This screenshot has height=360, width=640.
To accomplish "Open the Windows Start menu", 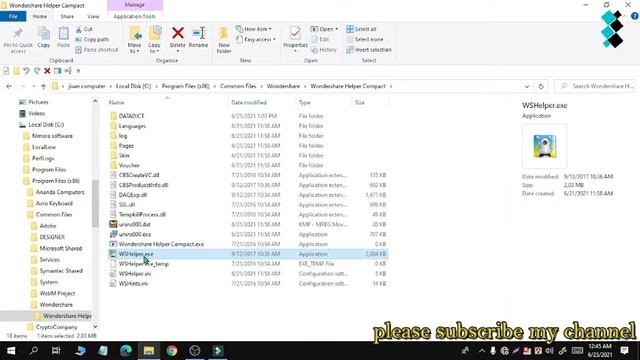I will [x=11, y=351].
